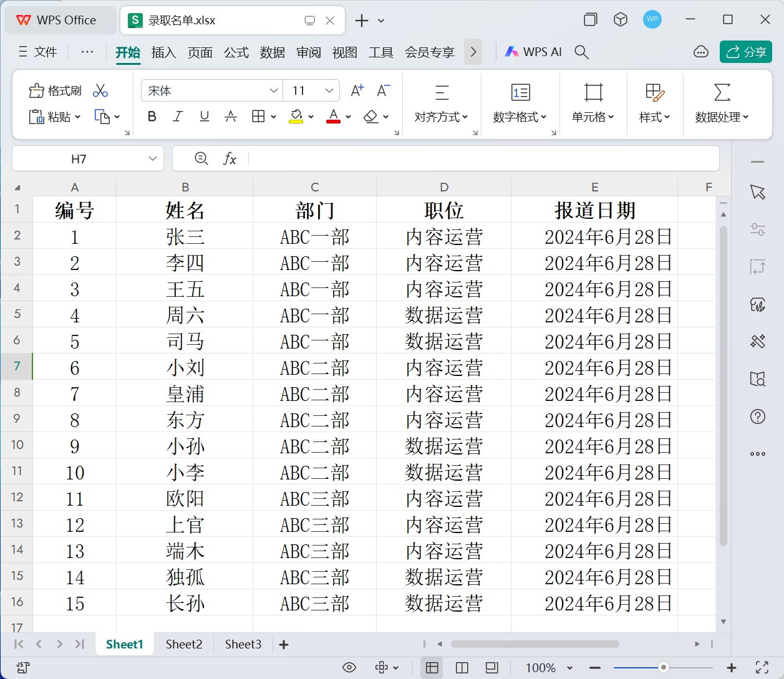784x679 pixels.
Task: Click the magic wand smart tools sidebar icon
Action: pyautogui.click(x=757, y=342)
